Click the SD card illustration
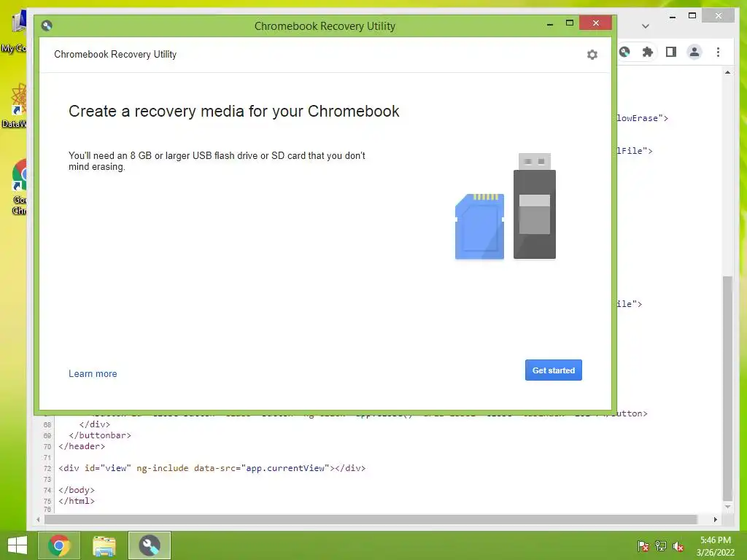Image resolution: width=747 pixels, height=560 pixels. pos(479,227)
